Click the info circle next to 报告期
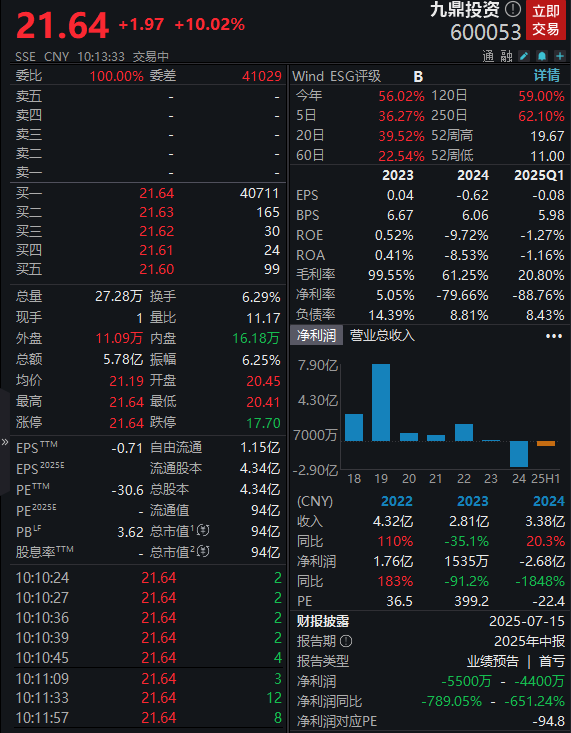The image size is (571, 733). tap(346, 641)
